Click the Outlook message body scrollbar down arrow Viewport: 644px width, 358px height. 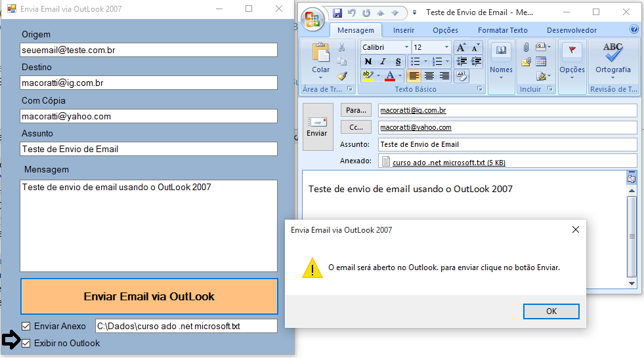(x=632, y=283)
